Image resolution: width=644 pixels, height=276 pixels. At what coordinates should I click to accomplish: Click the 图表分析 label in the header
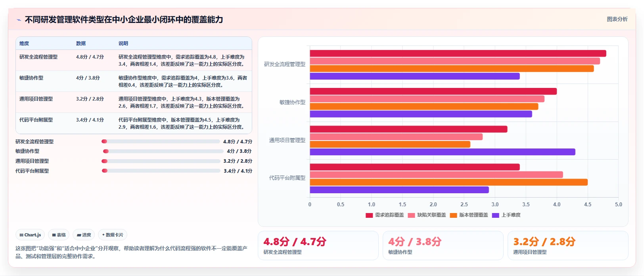coord(617,19)
